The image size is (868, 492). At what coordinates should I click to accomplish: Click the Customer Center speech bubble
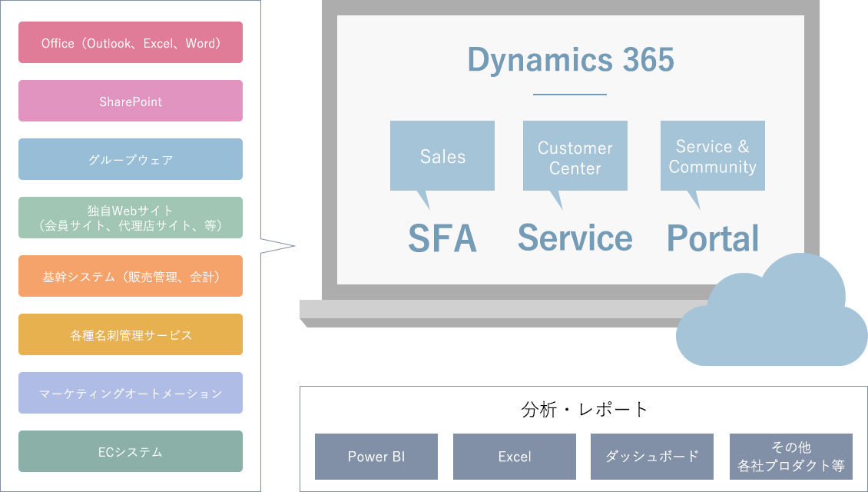click(x=575, y=156)
